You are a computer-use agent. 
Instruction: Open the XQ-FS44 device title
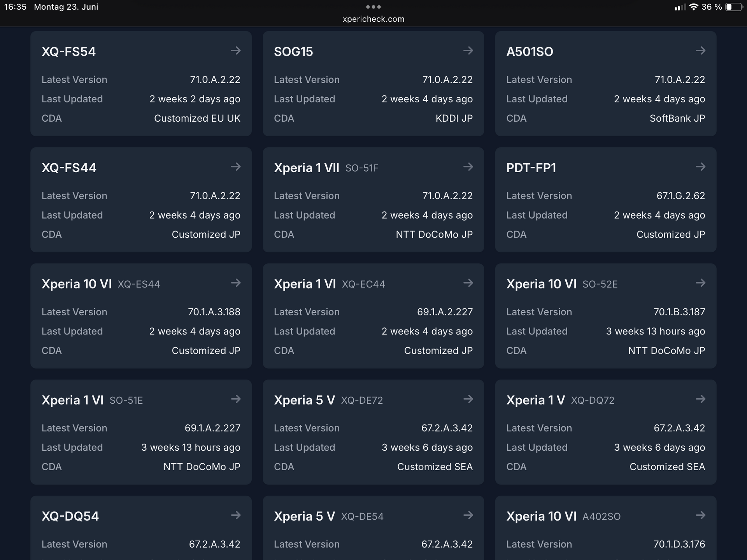point(69,168)
